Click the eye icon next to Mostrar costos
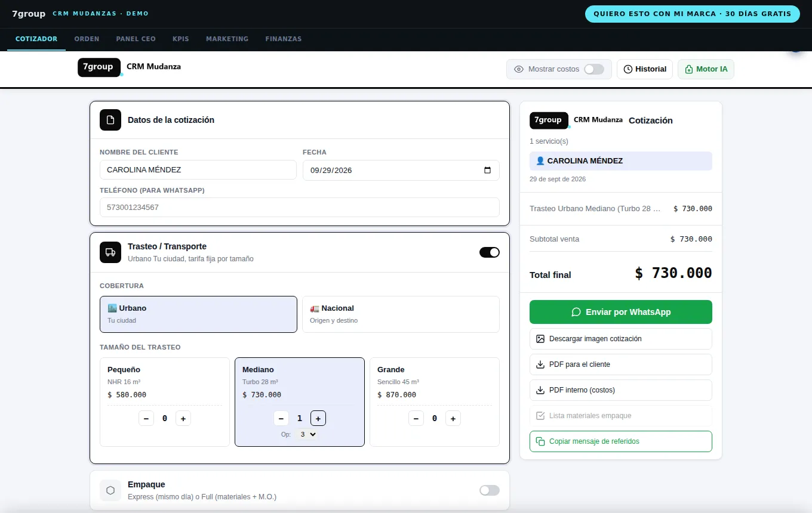This screenshot has width=812, height=513. coord(519,69)
